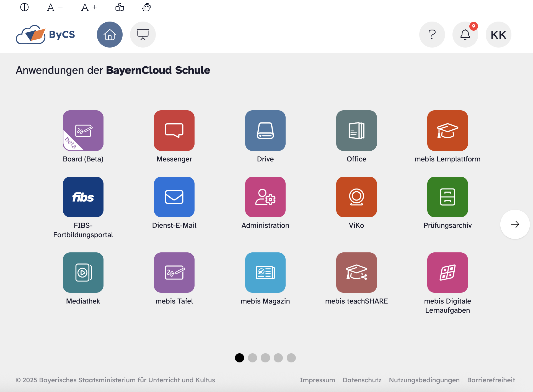Open the Messenger app
The image size is (533, 392).
174,130
